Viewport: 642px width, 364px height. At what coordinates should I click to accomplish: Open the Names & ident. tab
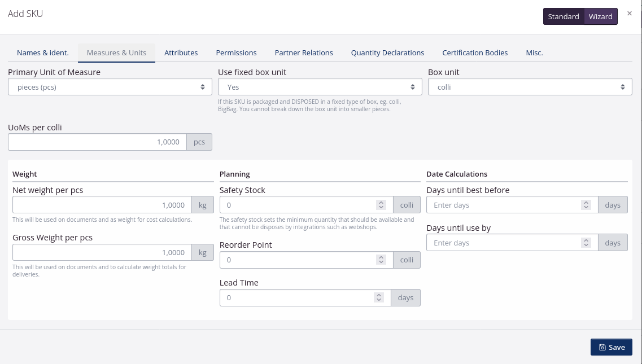coord(43,52)
